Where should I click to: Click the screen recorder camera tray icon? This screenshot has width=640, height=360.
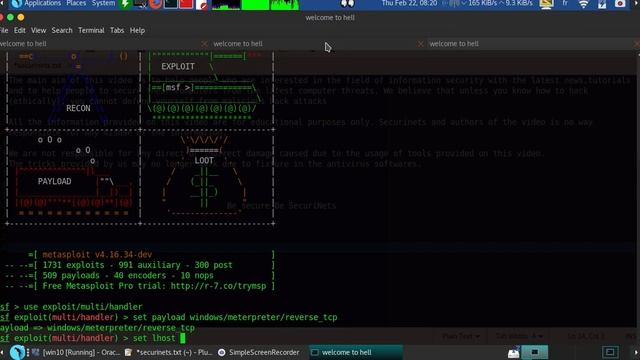tap(620, 4)
